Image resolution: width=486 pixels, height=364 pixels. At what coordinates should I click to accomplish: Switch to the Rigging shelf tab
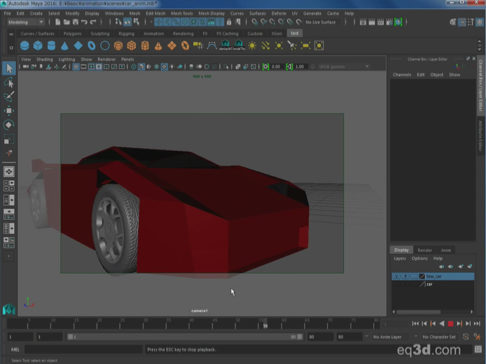tap(126, 34)
